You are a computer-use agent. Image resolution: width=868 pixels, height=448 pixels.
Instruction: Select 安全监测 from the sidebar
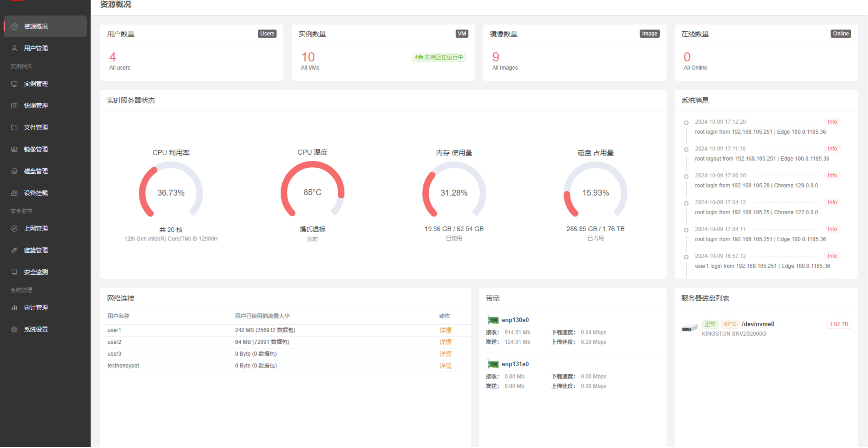click(36, 272)
